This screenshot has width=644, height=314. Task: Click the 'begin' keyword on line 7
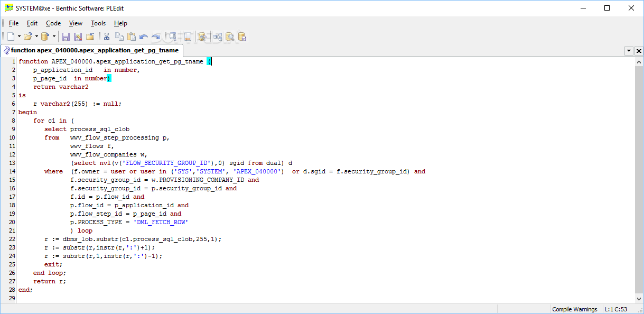(x=27, y=112)
